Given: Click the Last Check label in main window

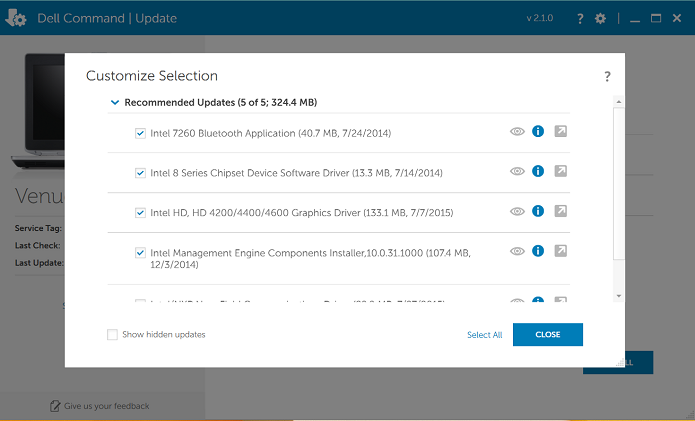Looking at the screenshot, I should tap(38, 246).
